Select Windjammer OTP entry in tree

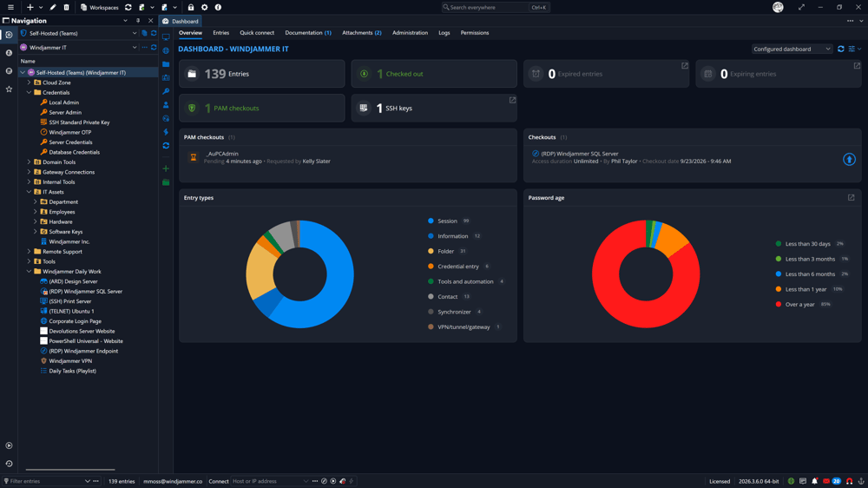pos(69,132)
